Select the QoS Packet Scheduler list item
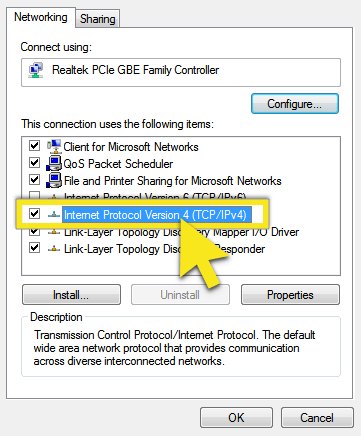The width and height of the screenshot is (361, 436). tap(118, 164)
